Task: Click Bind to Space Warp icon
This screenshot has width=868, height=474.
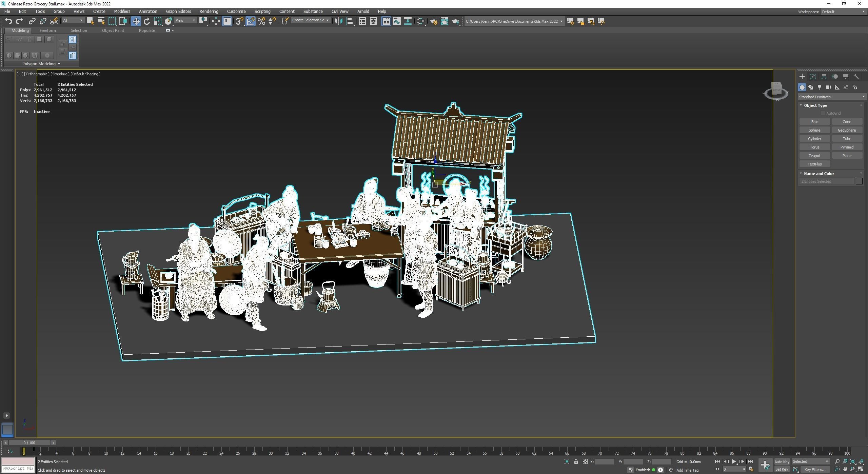Action: point(54,21)
